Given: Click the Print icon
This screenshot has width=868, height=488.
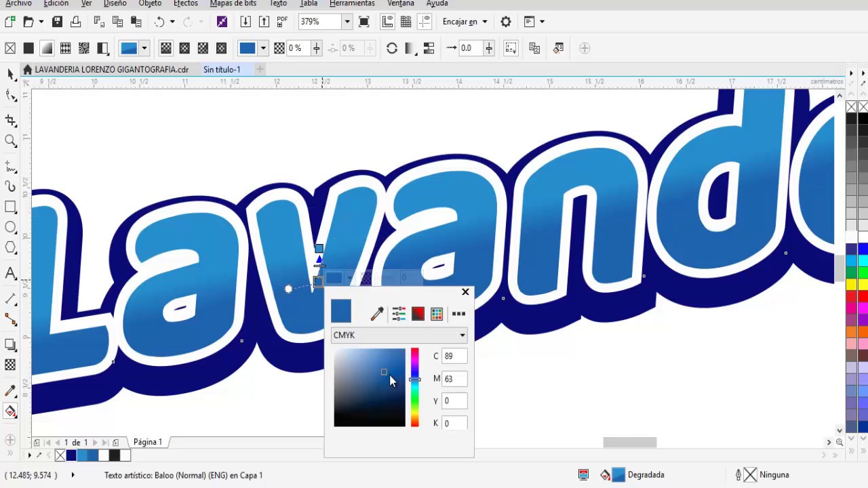Looking at the screenshot, I should pos(76,22).
